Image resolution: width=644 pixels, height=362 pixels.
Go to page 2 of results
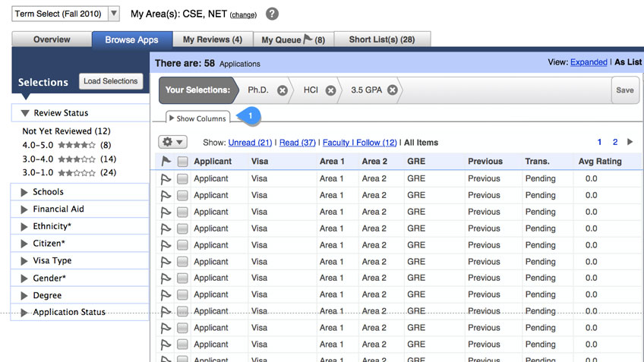(615, 142)
